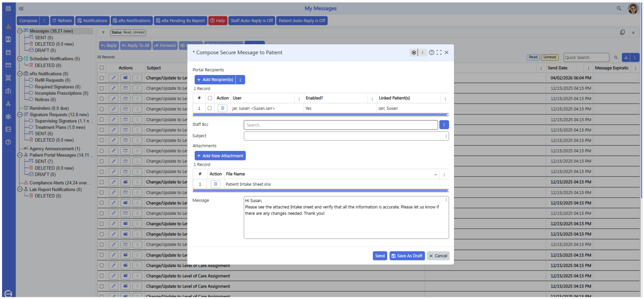Click Save As Draft
644x299 pixels.
click(x=407, y=256)
